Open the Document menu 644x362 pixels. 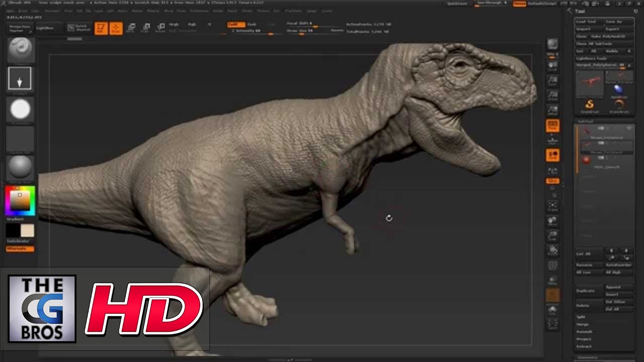(x=52, y=11)
